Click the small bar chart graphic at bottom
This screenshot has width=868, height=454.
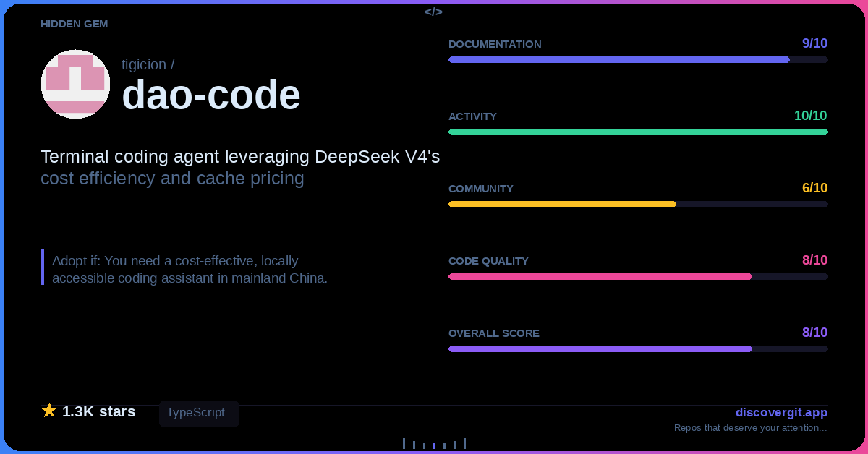point(434,443)
